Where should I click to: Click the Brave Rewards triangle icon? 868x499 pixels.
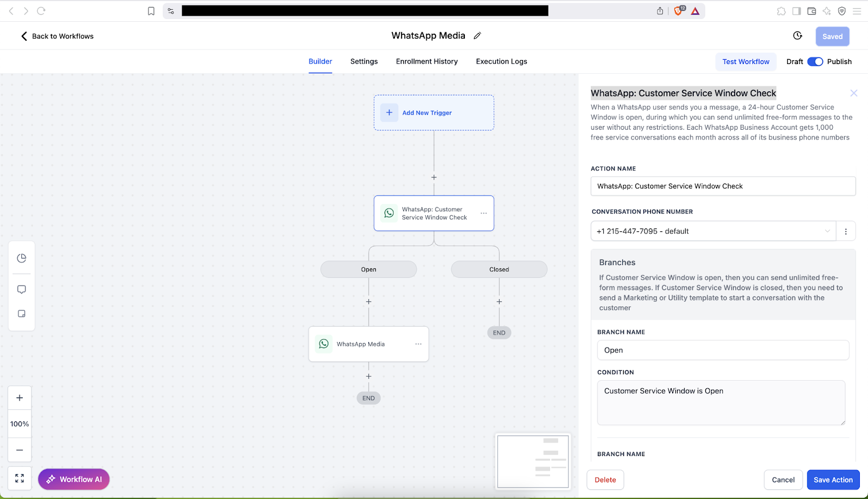[695, 11]
